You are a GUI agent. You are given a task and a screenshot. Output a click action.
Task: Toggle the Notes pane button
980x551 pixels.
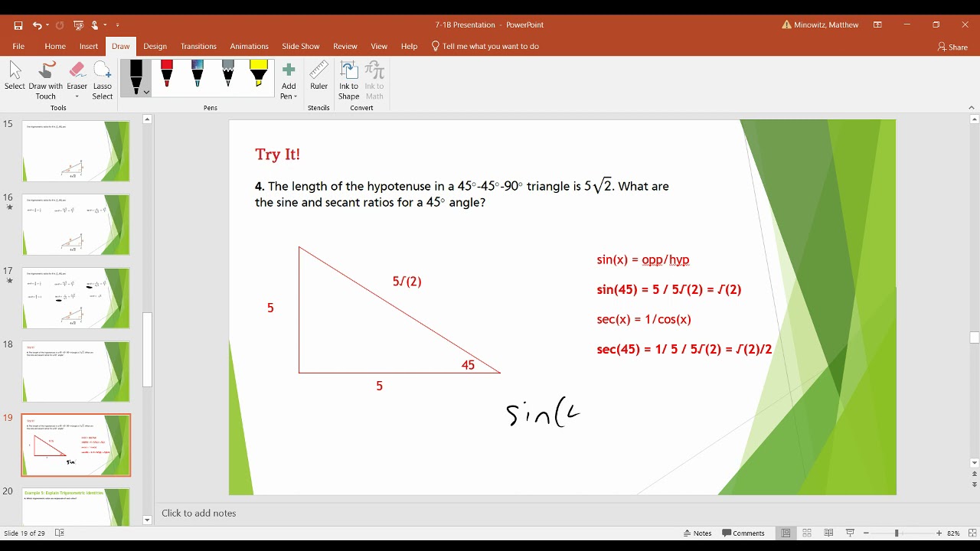(696, 533)
